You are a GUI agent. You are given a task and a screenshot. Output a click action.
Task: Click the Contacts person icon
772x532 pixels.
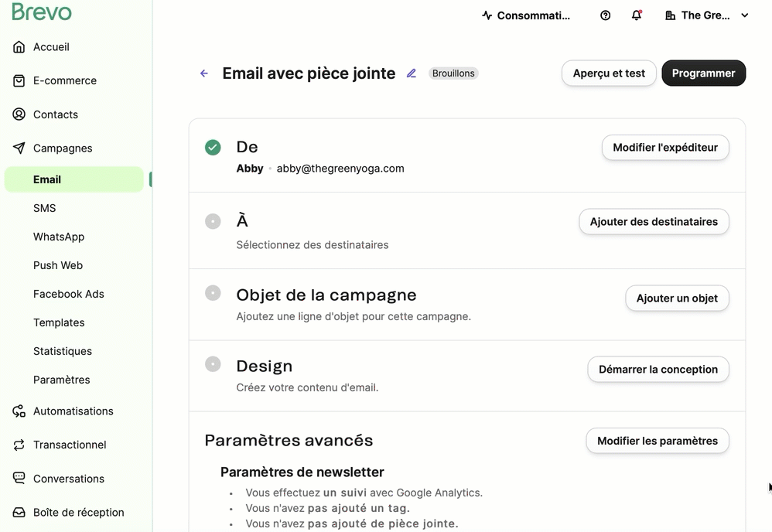click(x=19, y=114)
